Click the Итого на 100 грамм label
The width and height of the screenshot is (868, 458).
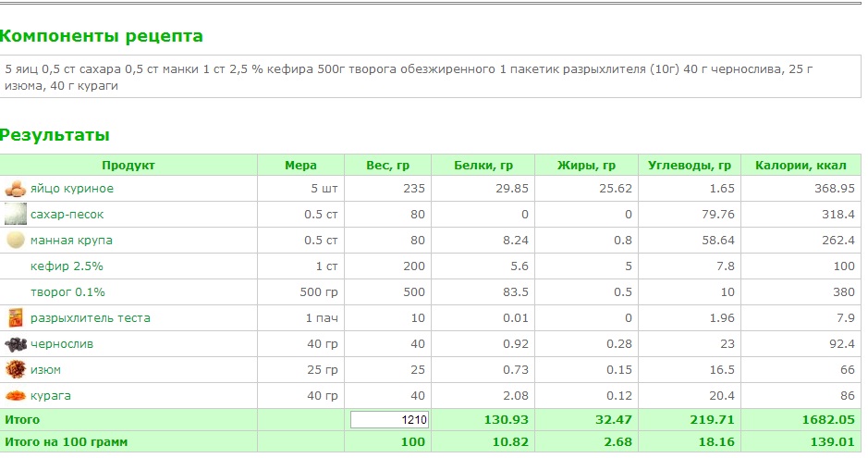(66, 442)
